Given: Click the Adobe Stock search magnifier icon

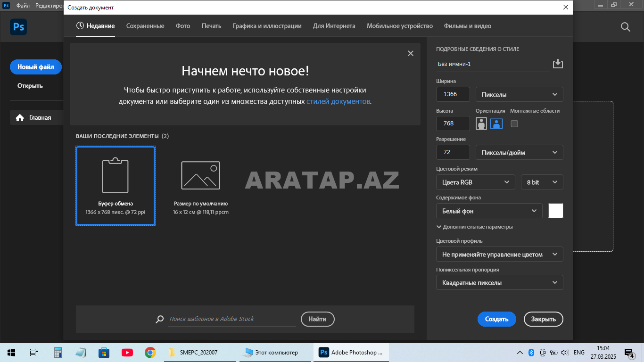Looking at the screenshot, I should (160, 319).
